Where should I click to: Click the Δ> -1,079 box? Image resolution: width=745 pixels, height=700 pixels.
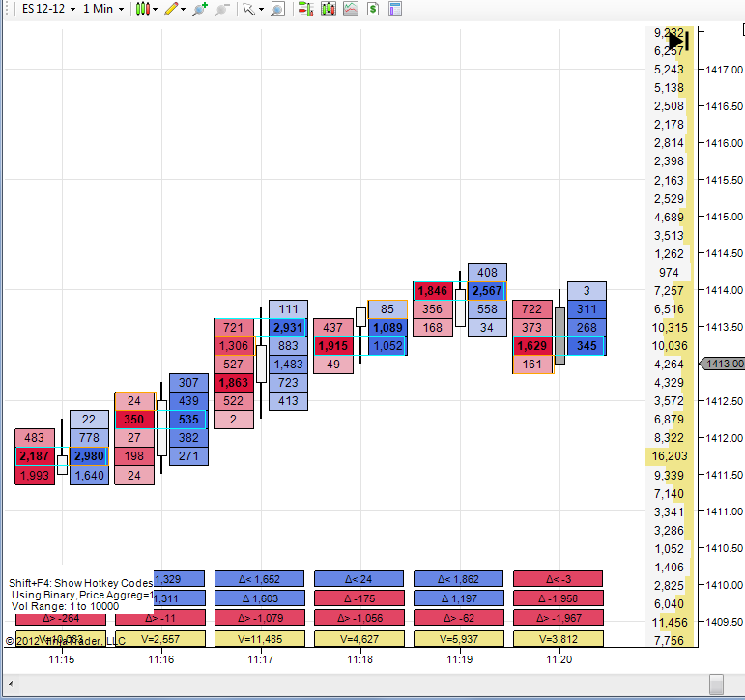click(x=260, y=618)
